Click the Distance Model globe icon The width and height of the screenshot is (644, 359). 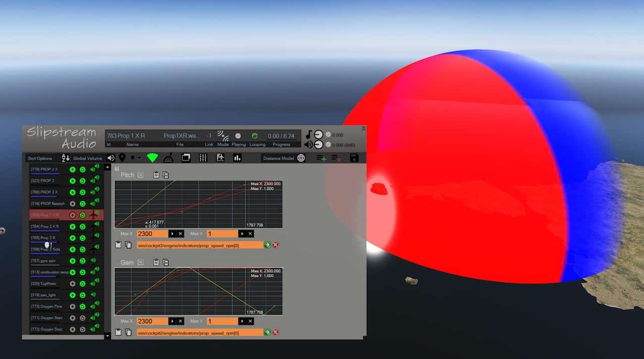click(301, 158)
